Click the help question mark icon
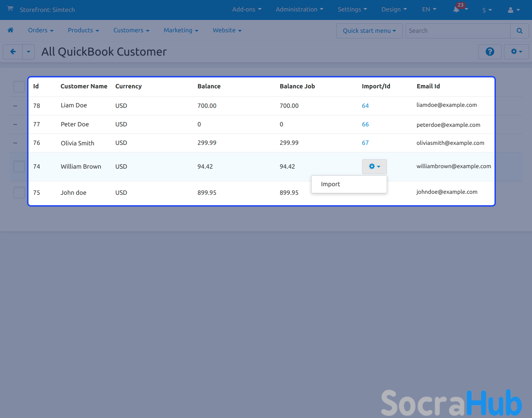Viewport: 532px width, 418px height. 490,52
